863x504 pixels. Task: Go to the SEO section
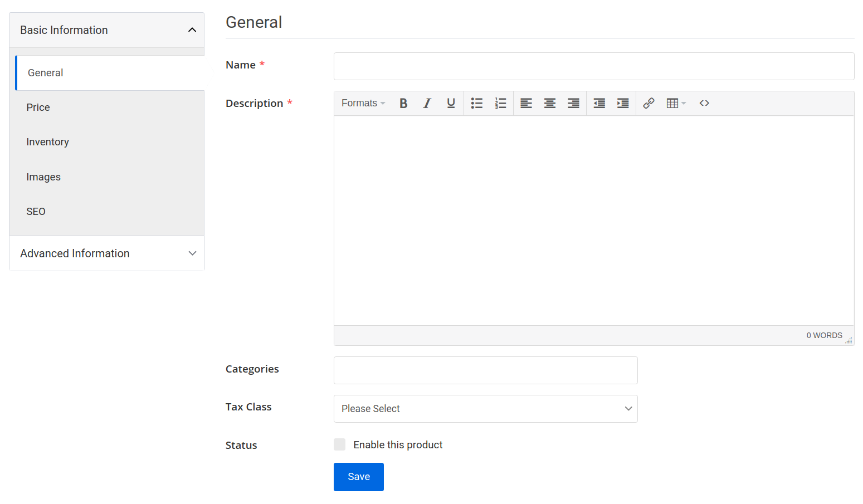point(36,211)
